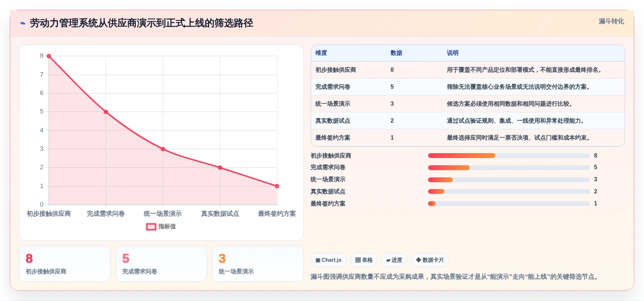Click the 数据 column header
The height and width of the screenshot is (301, 644).
click(396, 53)
